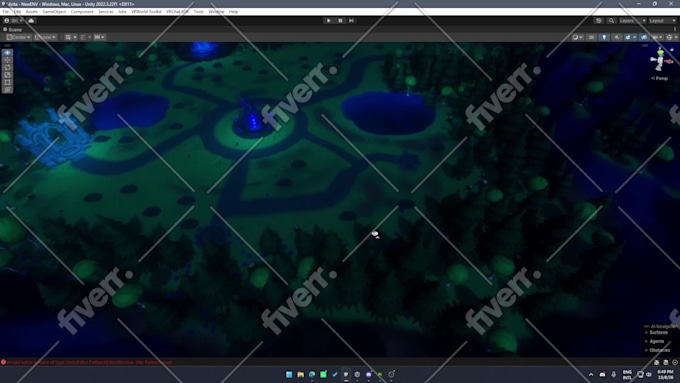Open the Local rotation dropdown
This screenshot has width=680, height=383.
click(x=45, y=37)
